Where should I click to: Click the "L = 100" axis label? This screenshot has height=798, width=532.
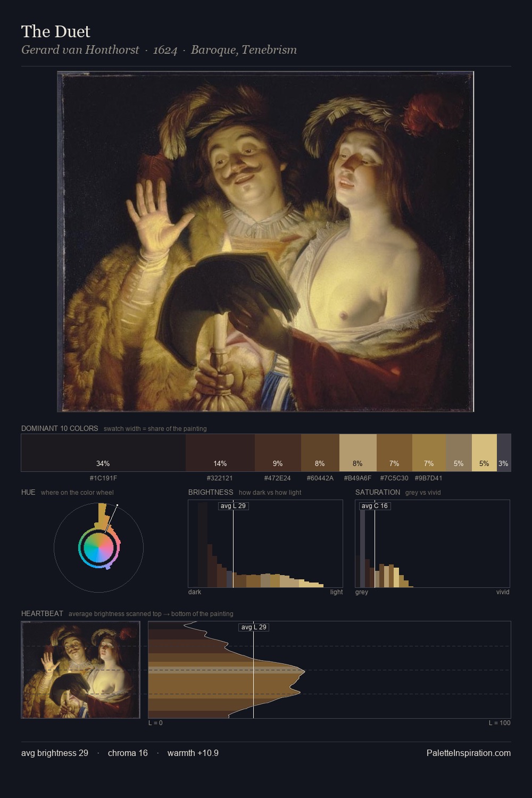(500, 723)
